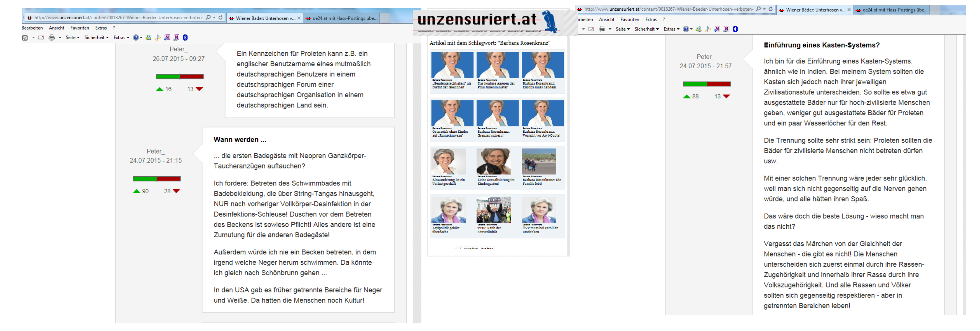Click the Bluetooth icon above the Kasten-Systems comment
Viewport: 980px width, 331px height.
point(735,29)
